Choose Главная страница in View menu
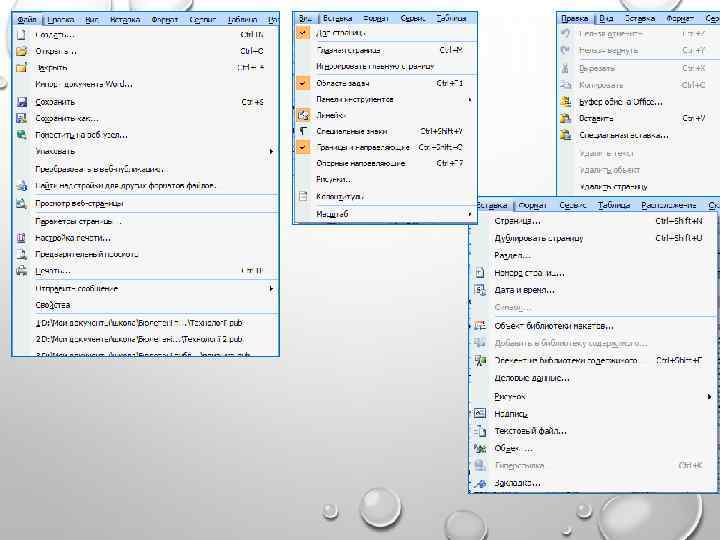Image resolution: width=720 pixels, height=540 pixels. tap(348, 50)
